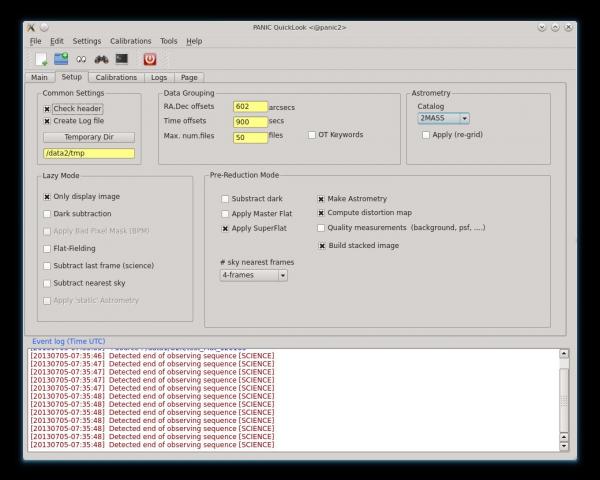Viewport: 600px width, 480px height.
Task: Click the add image icon in toolbar
Action: coord(61,59)
